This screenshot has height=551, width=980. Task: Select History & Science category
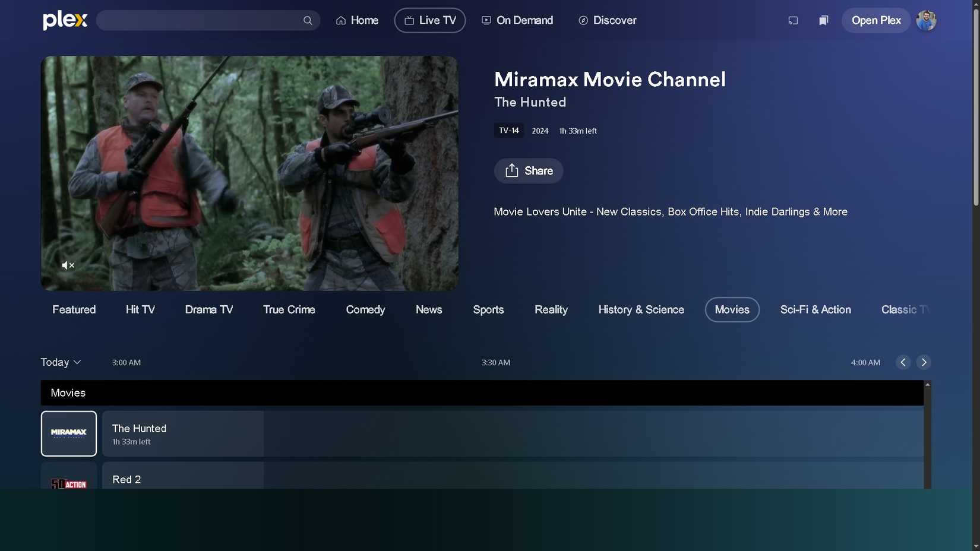pos(641,310)
